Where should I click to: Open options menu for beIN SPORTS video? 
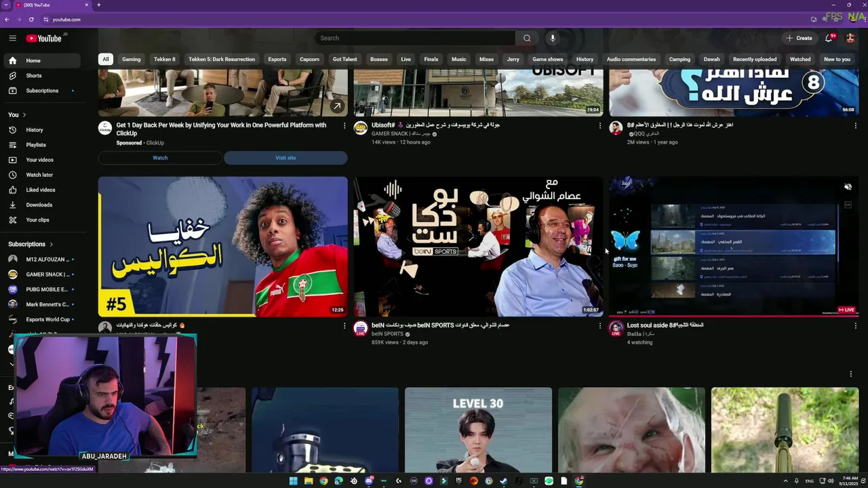point(599,325)
